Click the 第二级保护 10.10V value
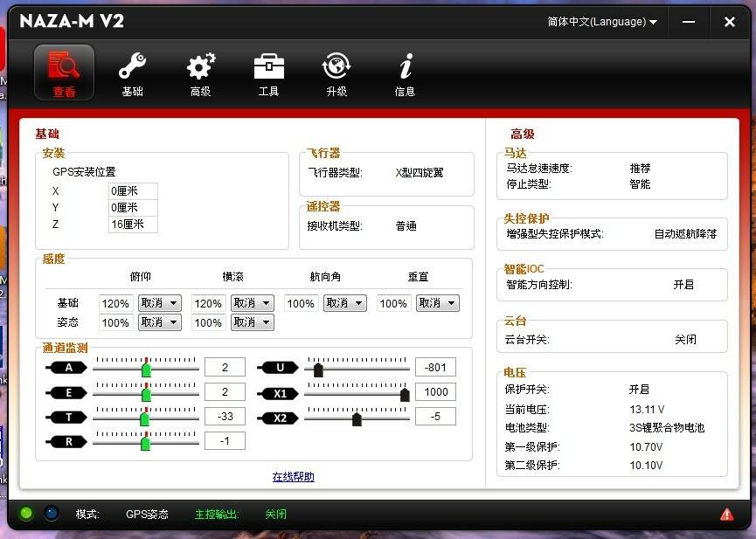The height and width of the screenshot is (539, 756). (646, 466)
